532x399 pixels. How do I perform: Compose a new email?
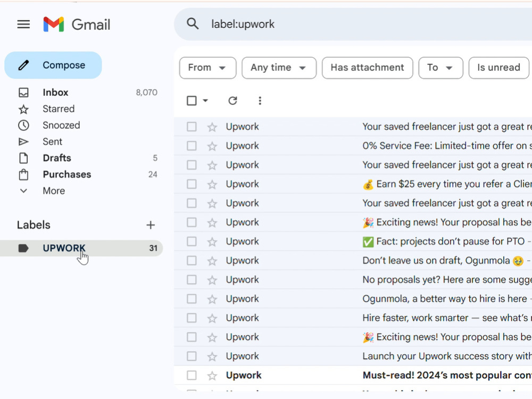click(x=53, y=65)
